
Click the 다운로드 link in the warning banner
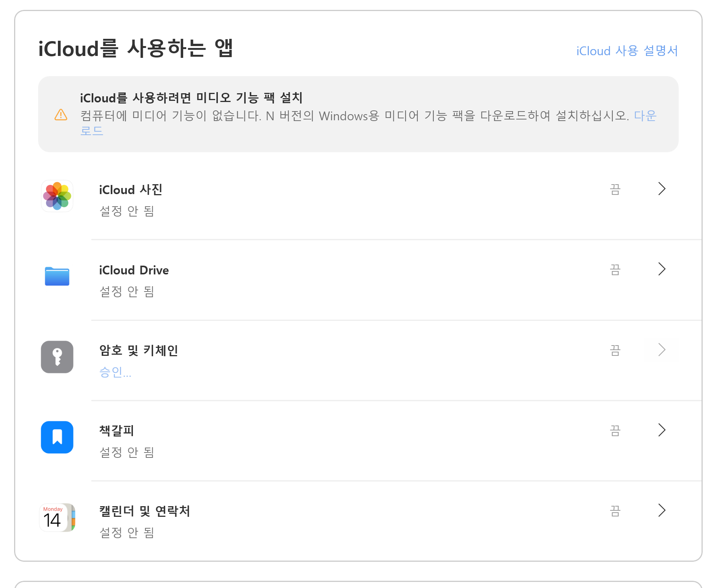(645, 116)
